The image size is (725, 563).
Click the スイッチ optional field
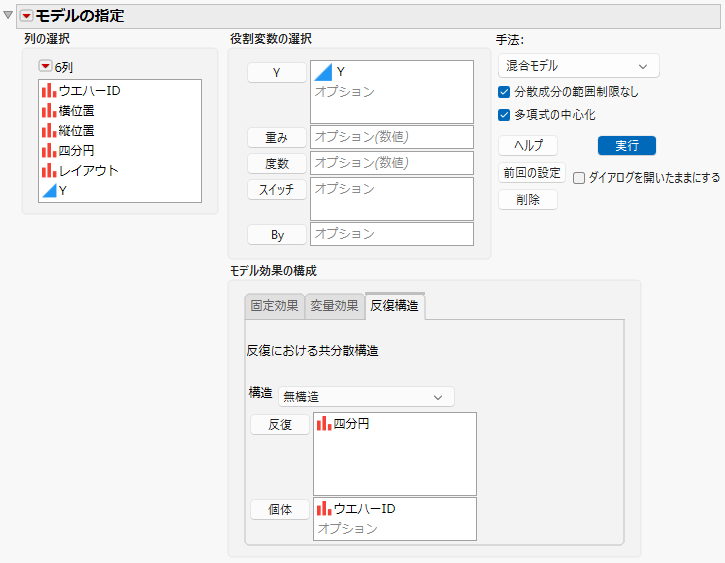392,199
